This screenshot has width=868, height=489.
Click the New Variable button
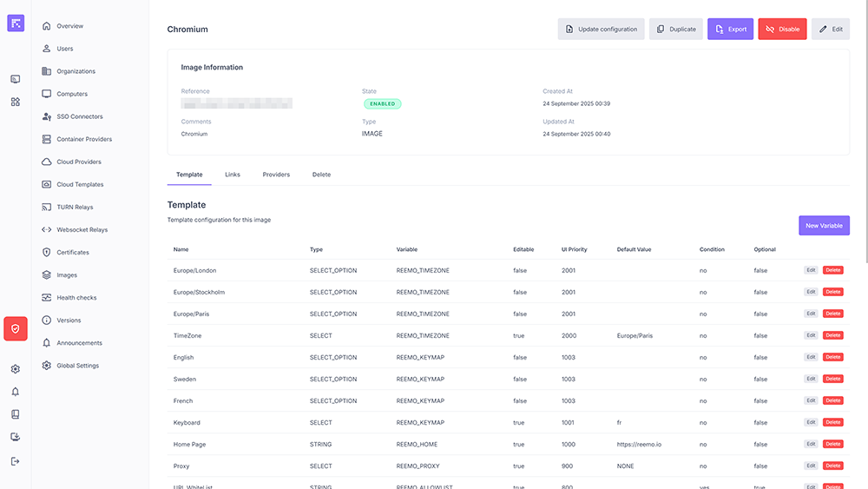coord(824,226)
